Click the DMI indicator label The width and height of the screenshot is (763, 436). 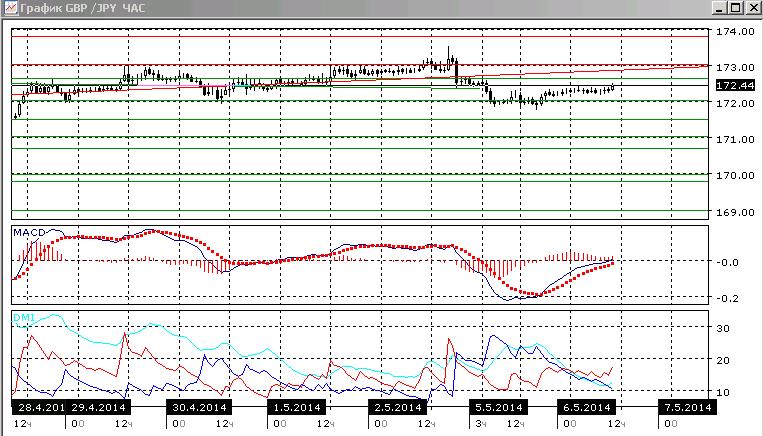24,318
